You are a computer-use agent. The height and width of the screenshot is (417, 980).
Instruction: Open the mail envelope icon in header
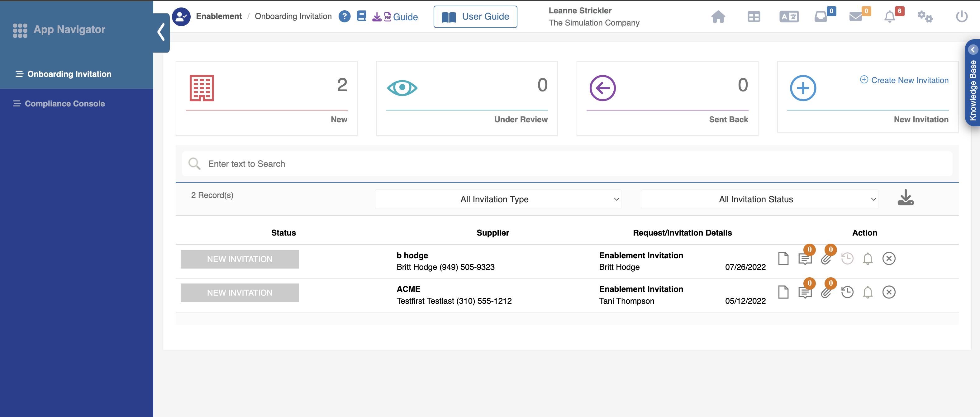point(856,17)
